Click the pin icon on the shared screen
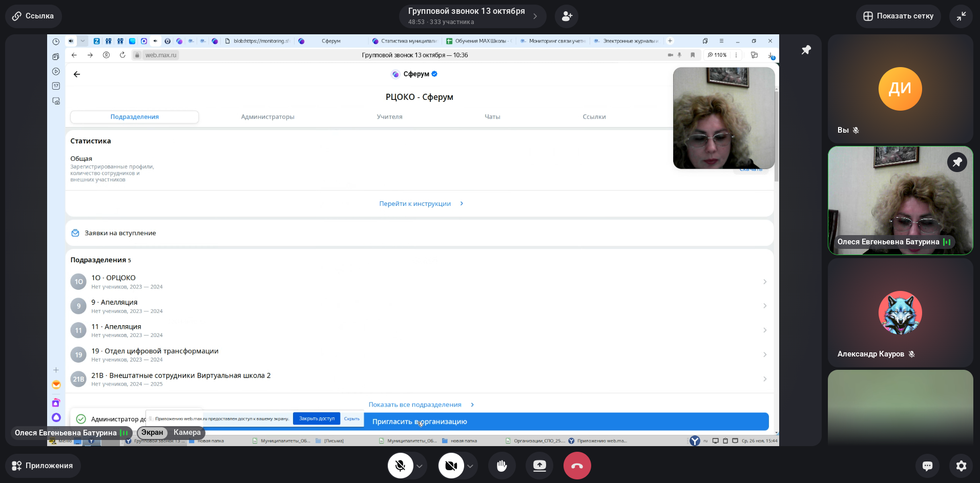Image resolution: width=980 pixels, height=483 pixels. click(x=806, y=50)
